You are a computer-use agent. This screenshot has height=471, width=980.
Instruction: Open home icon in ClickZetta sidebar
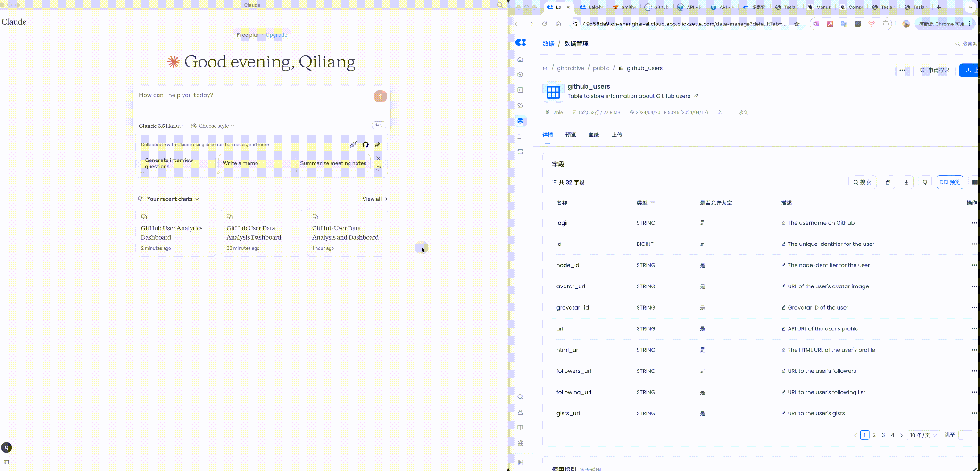520,59
